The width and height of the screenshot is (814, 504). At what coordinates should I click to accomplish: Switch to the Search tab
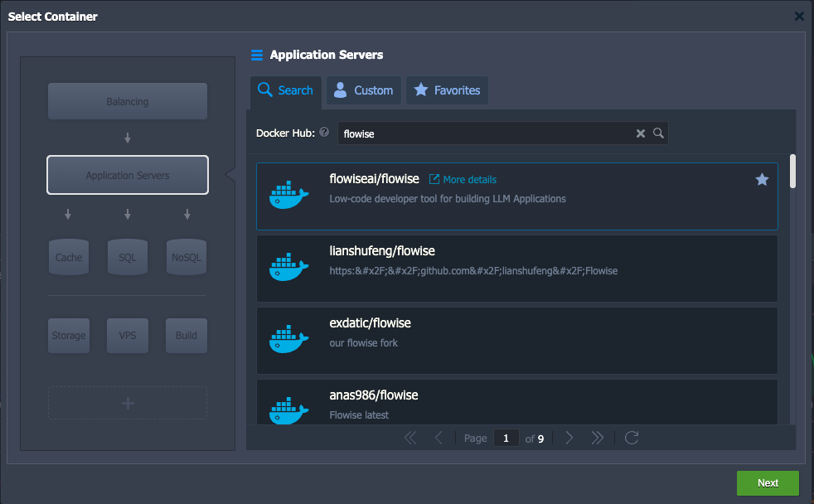(x=286, y=91)
